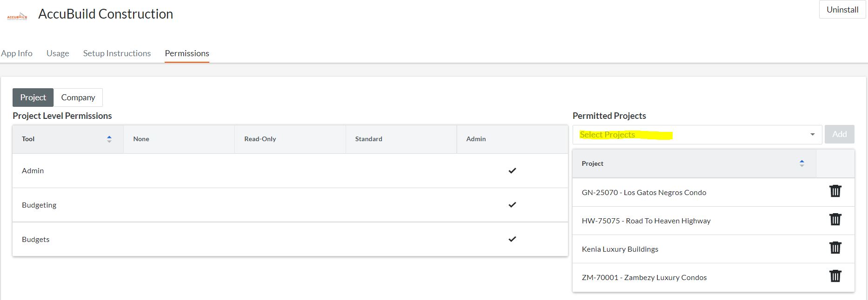Delete Kenia Luxury Buildings from permitted projects
This screenshot has width=868, height=300.
tap(835, 248)
